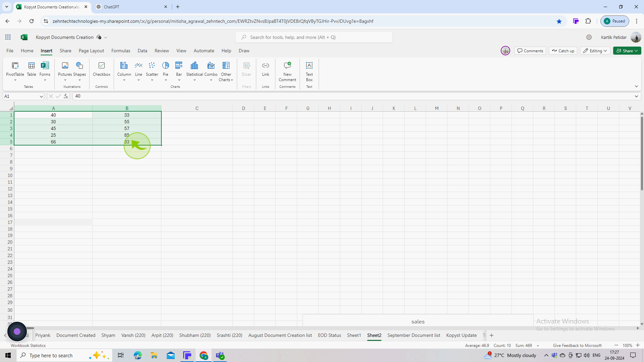The image size is (644, 362).
Task: Insert a Line chart
Action: [139, 71]
